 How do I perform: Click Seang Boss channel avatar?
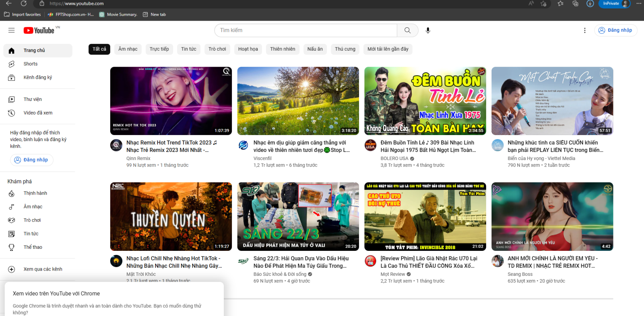click(x=497, y=261)
